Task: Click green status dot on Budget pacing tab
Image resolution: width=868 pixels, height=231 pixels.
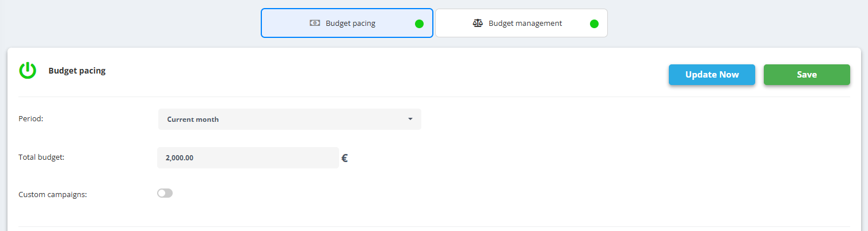Action: pyautogui.click(x=419, y=24)
